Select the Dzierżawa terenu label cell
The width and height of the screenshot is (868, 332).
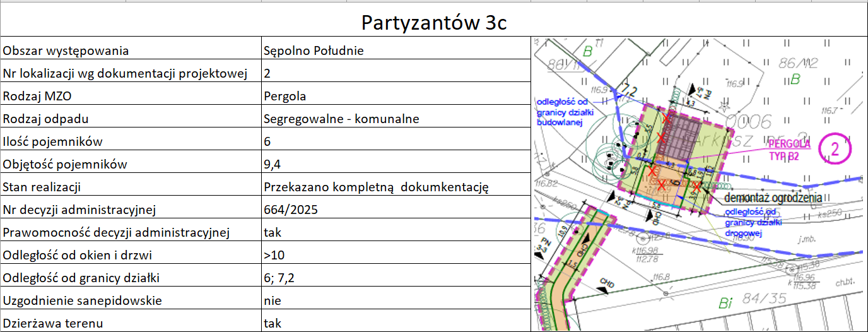(x=131, y=323)
